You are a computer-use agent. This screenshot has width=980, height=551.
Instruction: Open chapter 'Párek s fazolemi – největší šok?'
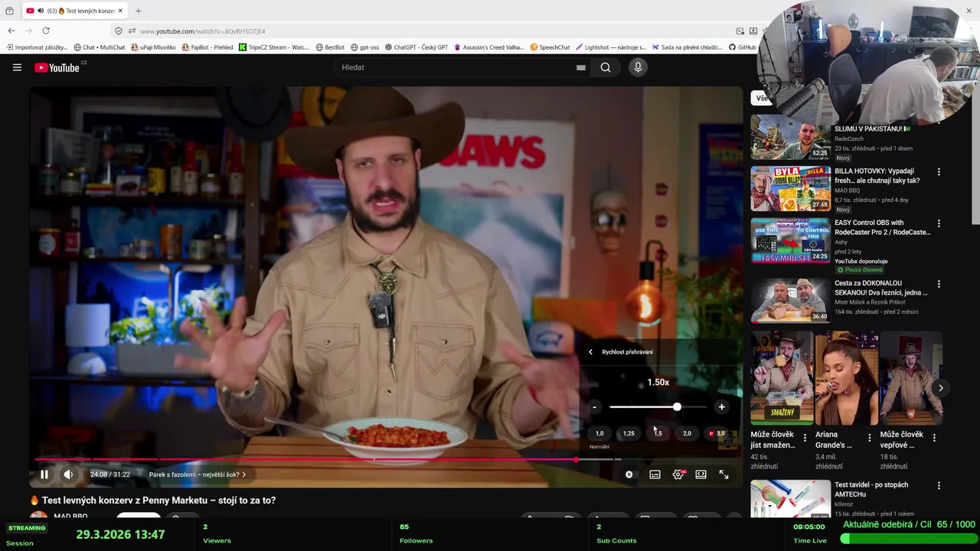tap(198, 474)
